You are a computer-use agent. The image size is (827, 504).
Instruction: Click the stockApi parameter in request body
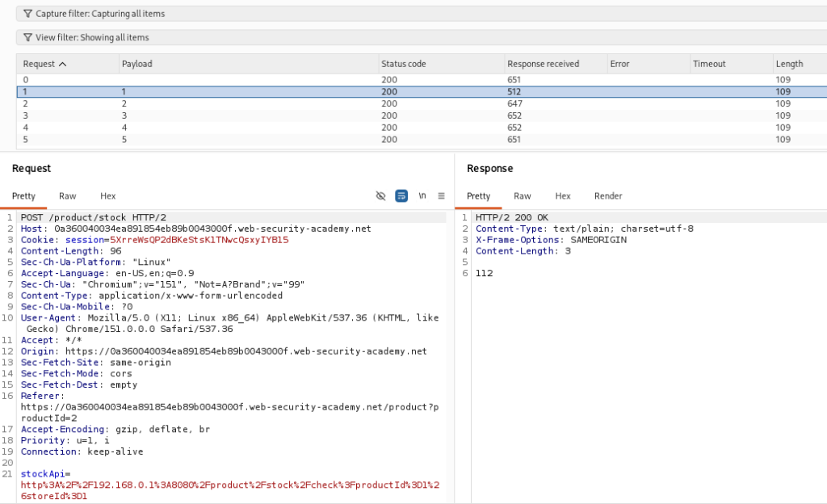tap(230, 485)
